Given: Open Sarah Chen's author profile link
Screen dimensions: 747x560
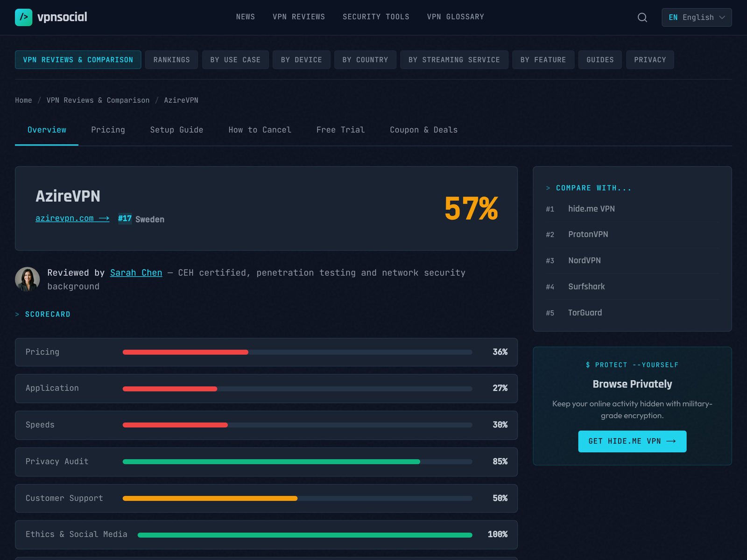Looking at the screenshot, I should (136, 273).
